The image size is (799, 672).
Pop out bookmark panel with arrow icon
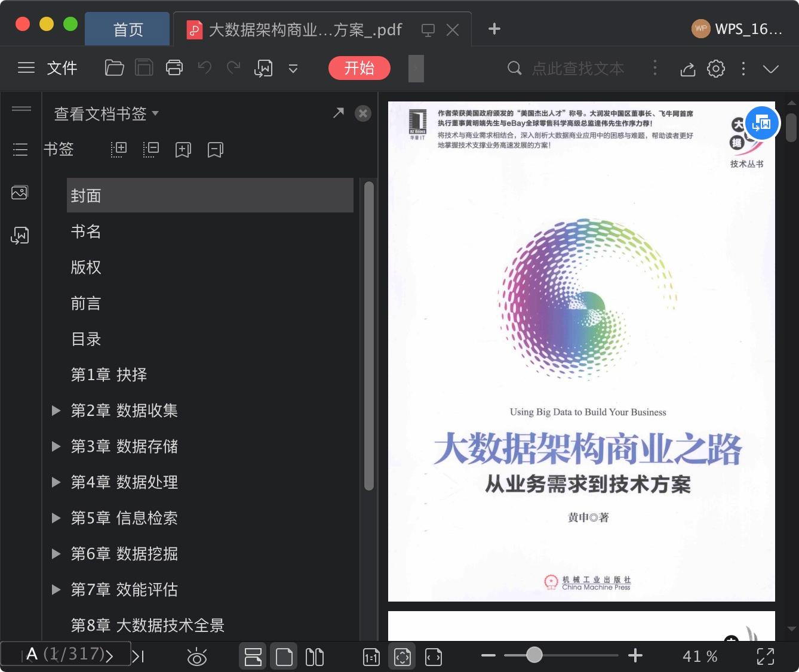coord(339,112)
